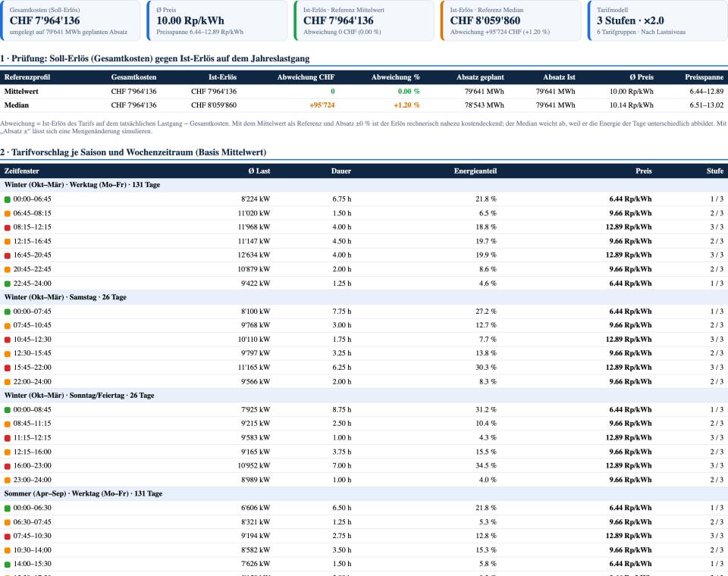This screenshot has width=728, height=576.
Task: Click the Referenzprofil column header
Action: pyautogui.click(x=27, y=77)
